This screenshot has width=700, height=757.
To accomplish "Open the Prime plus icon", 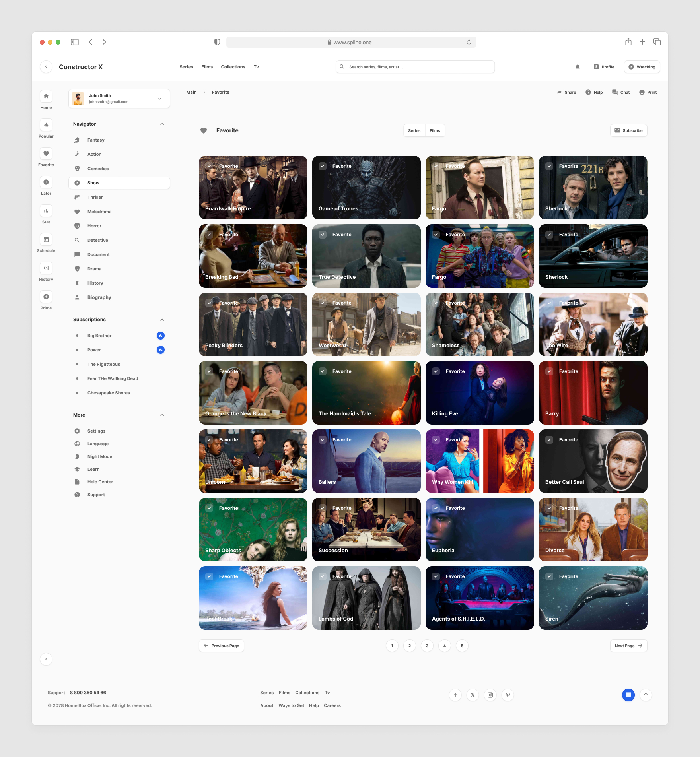I will pos(46,297).
